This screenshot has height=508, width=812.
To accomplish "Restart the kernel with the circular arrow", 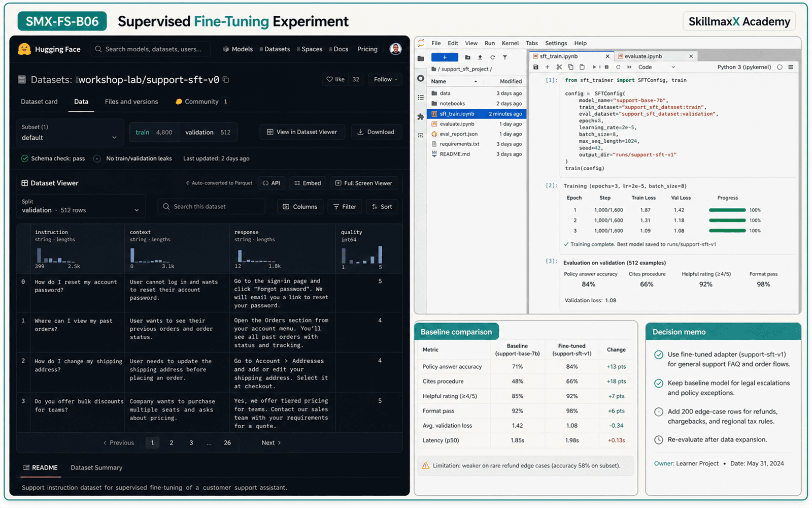I will (x=618, y=67).
